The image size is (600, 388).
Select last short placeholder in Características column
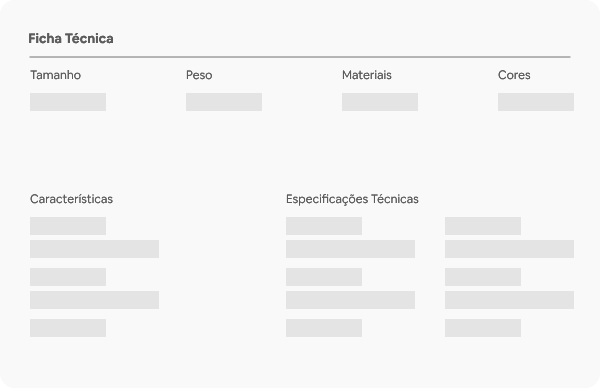click(x=68, y=328)
